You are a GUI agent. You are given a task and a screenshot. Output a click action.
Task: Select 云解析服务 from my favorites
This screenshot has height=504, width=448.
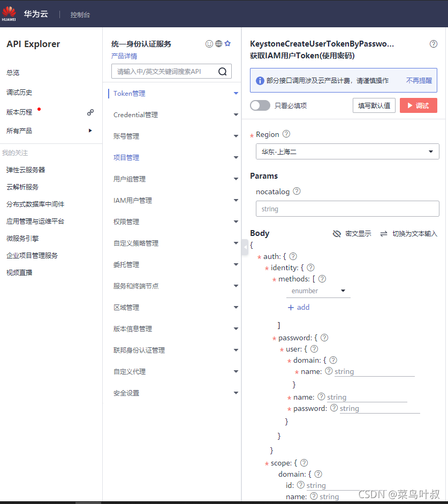22,187
